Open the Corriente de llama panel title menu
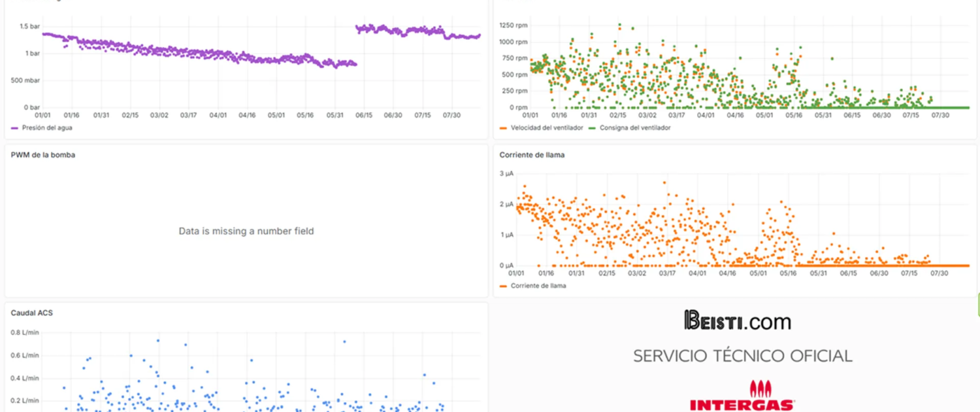Screen dimensions: 980x412 click(532, 155)
